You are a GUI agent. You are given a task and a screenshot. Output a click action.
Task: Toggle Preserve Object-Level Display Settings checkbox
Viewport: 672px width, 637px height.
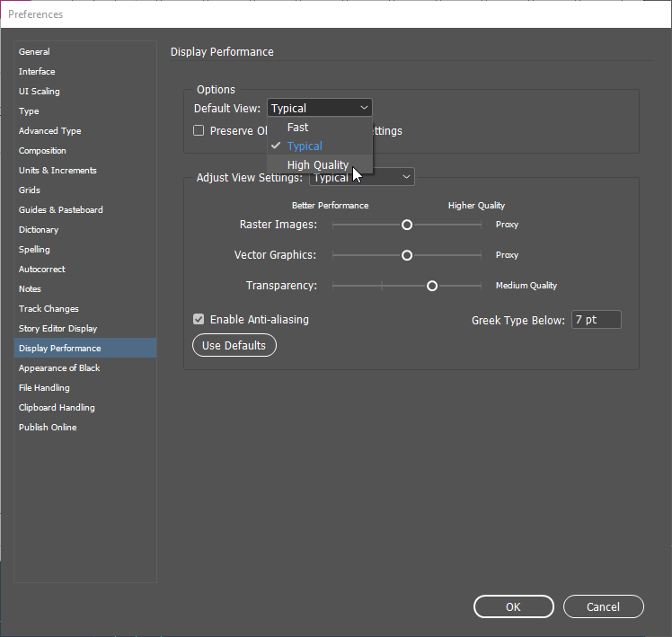199,130
